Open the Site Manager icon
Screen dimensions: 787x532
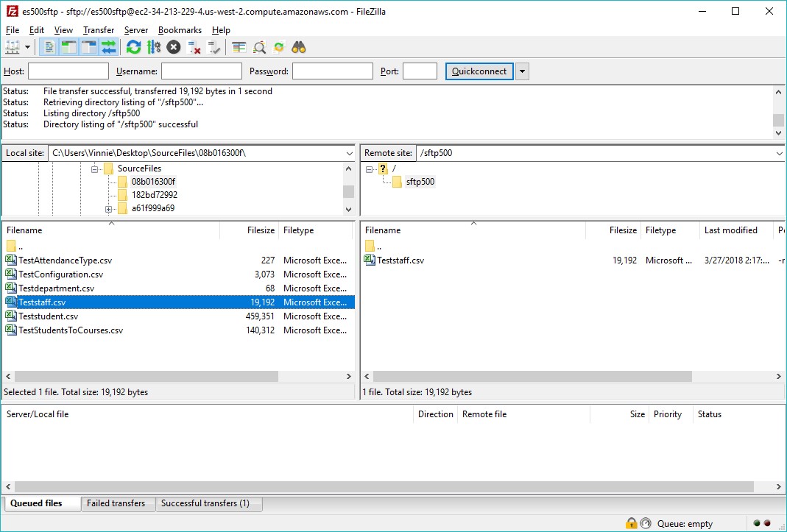click(x=12, y=48)
